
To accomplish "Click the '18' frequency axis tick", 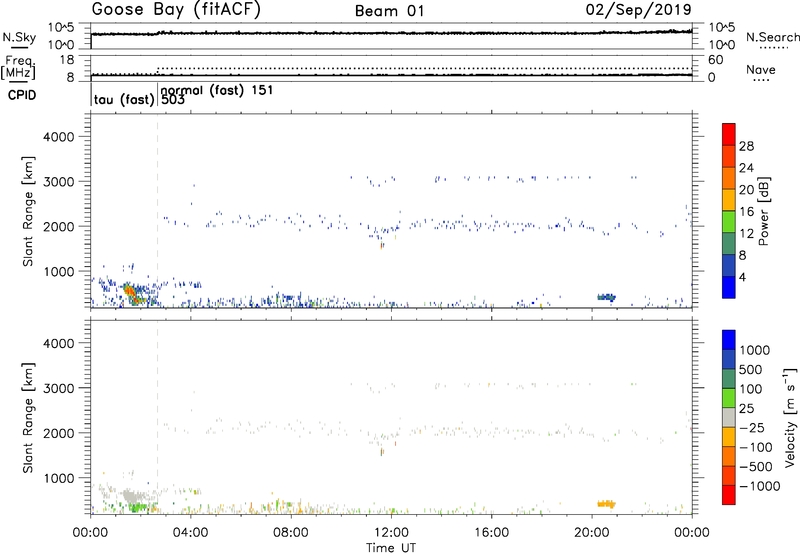I will pos(67,60).
